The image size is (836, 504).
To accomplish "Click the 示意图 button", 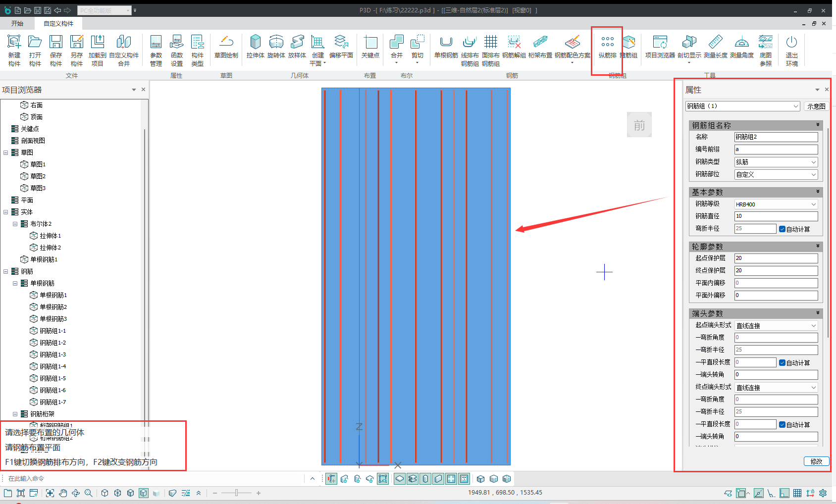I will click(816, 106).
